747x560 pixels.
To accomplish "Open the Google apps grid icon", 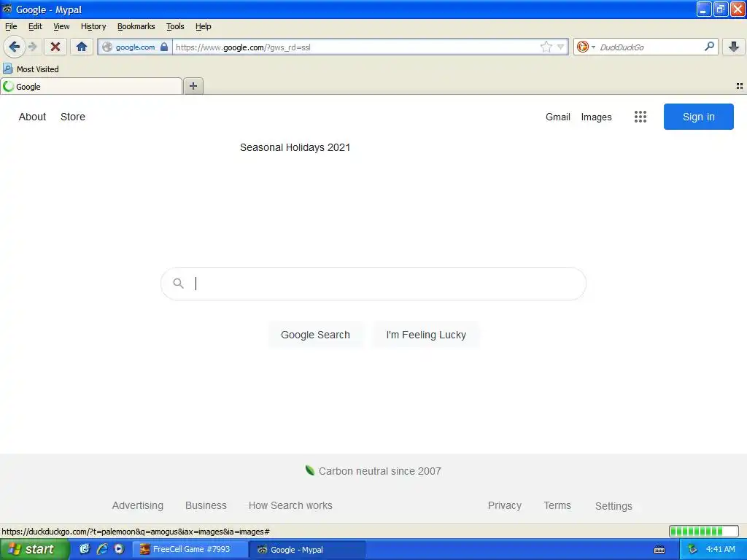I will coord(640,117).
